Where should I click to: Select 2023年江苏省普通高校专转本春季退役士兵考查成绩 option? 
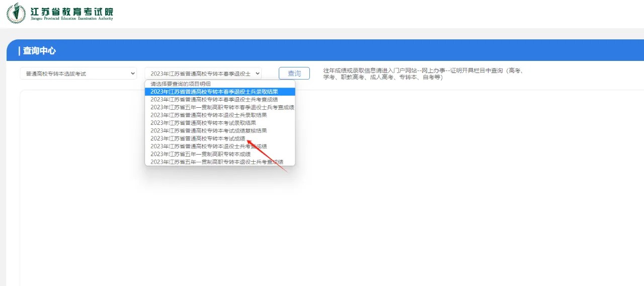tap(220, 99)
